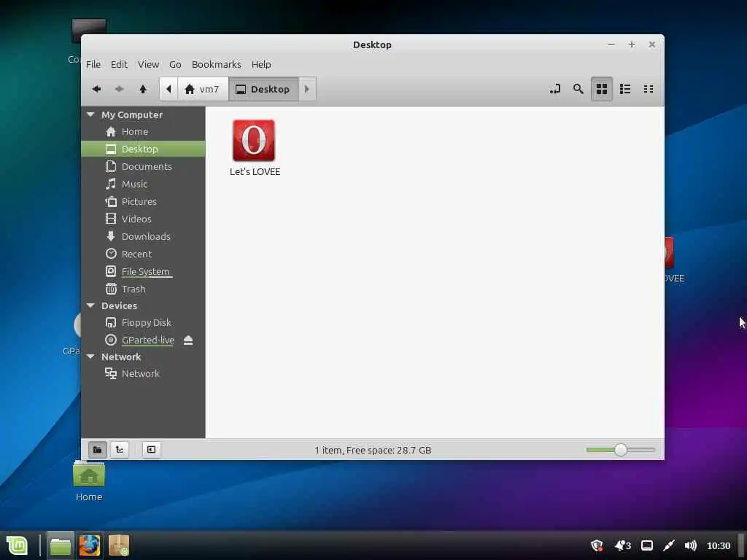Click the Let's LOVEE file name label
Image resolution: width=747 pixels, height=560 pixels.
(x=255, y=172)
